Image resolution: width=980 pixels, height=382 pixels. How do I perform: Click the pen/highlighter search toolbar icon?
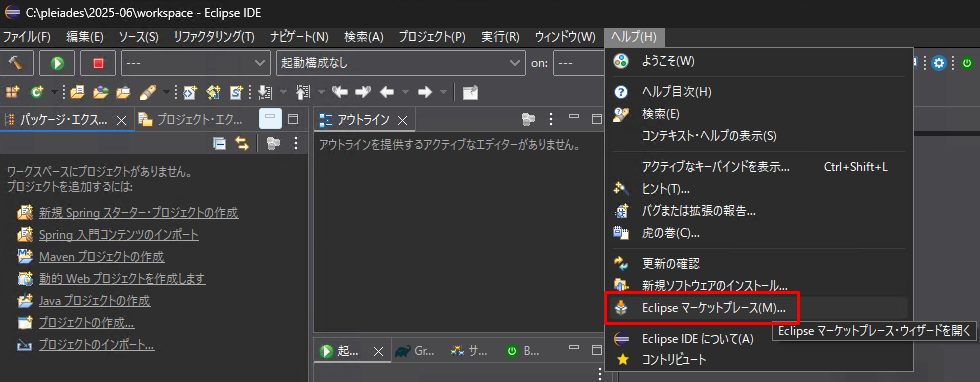tap(147, 93)
